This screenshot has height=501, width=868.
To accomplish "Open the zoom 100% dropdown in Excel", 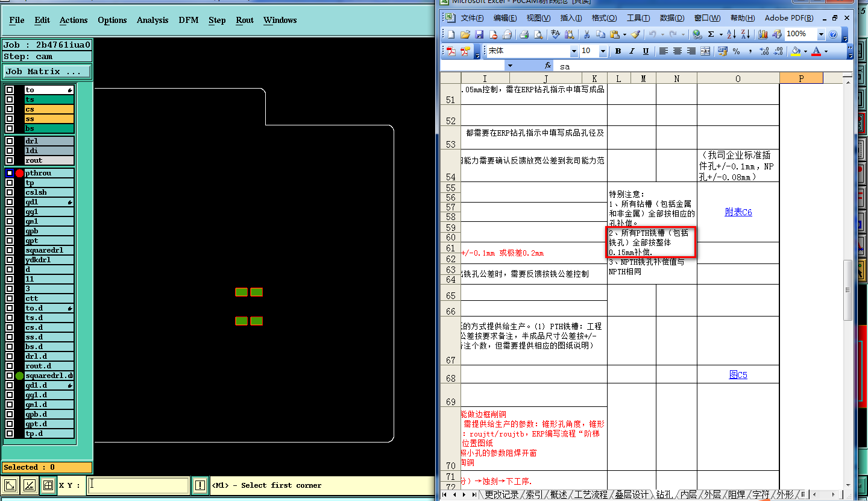I will (821, 34).
